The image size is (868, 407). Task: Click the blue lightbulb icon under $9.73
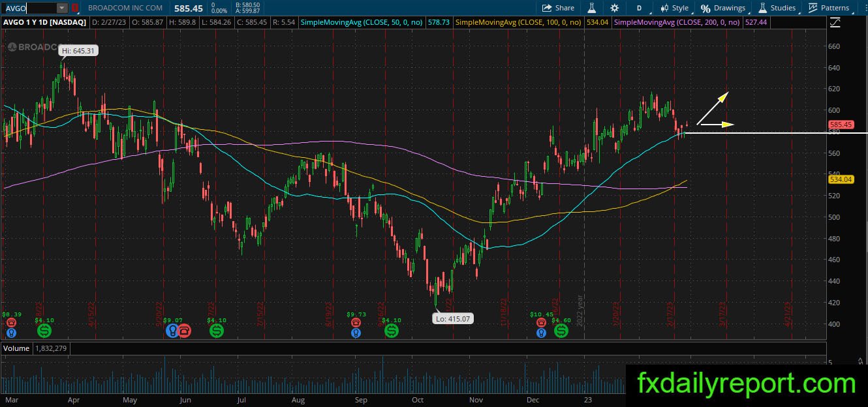point(356,333)
